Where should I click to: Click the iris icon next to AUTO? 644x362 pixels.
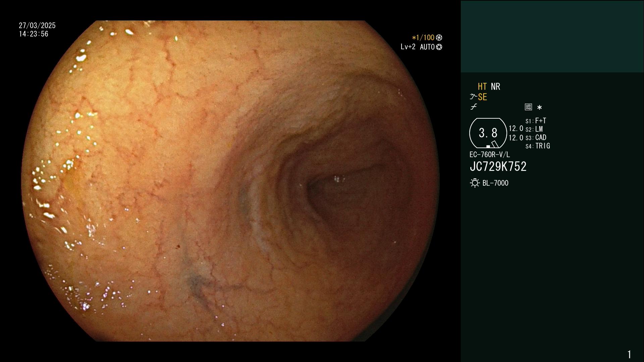click(x=439, y=47)
